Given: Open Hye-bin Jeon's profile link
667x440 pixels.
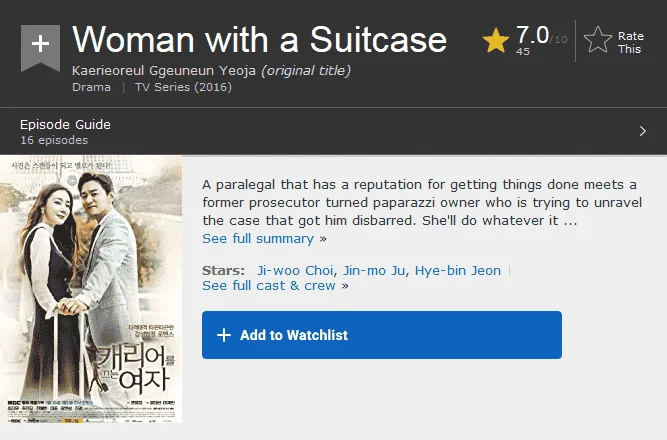Looking at the screenshot, I should tap(458, 271).
